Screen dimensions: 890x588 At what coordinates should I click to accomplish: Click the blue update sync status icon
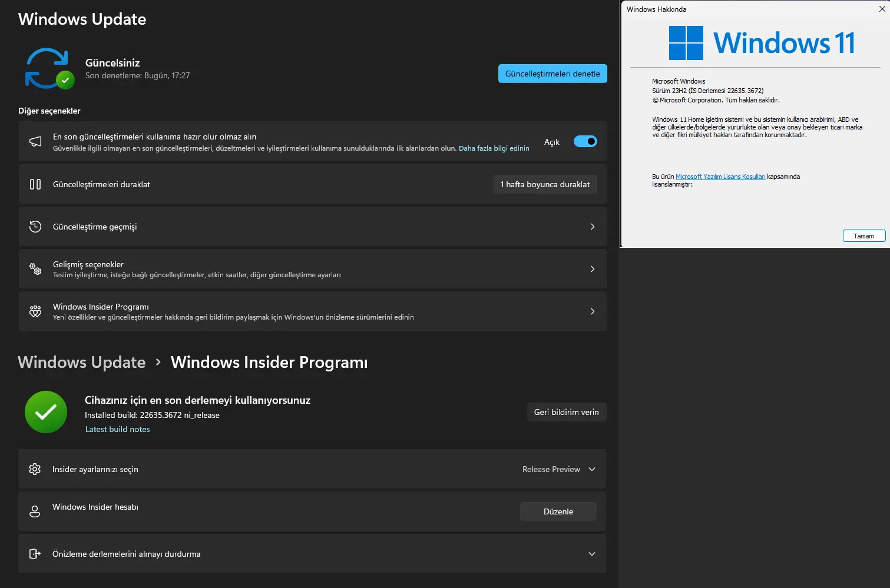[x=49, y=68]
